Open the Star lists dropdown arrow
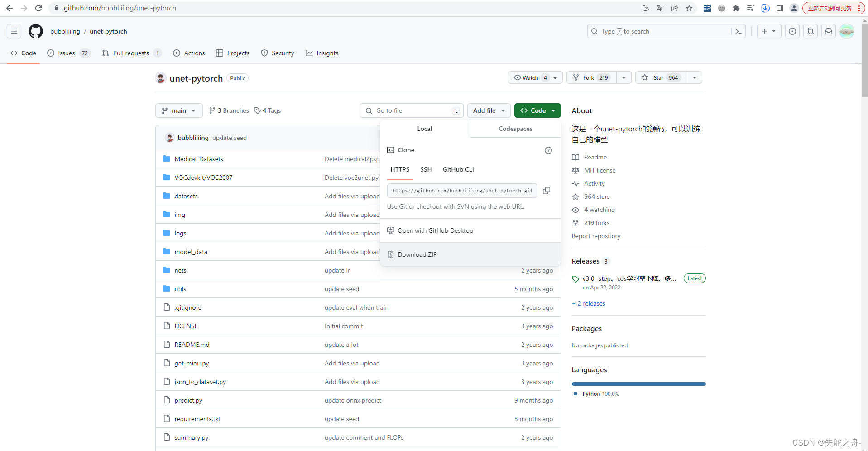Image resolution: width=868 pixels, height=451 pixels. [x=695, y=77]
